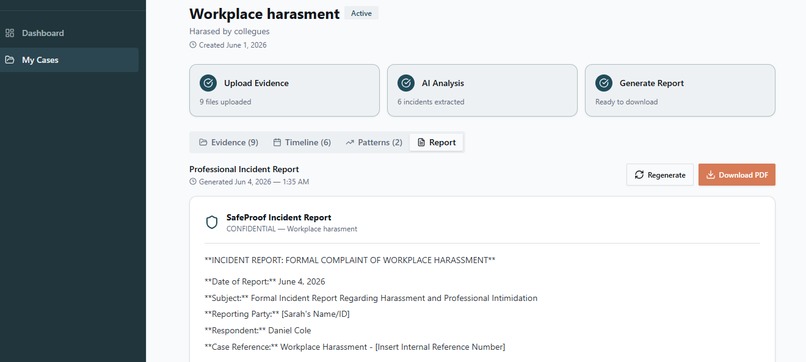Regenerate the incident report
This screenshot has height=362, width=806.
click(660, 175)
